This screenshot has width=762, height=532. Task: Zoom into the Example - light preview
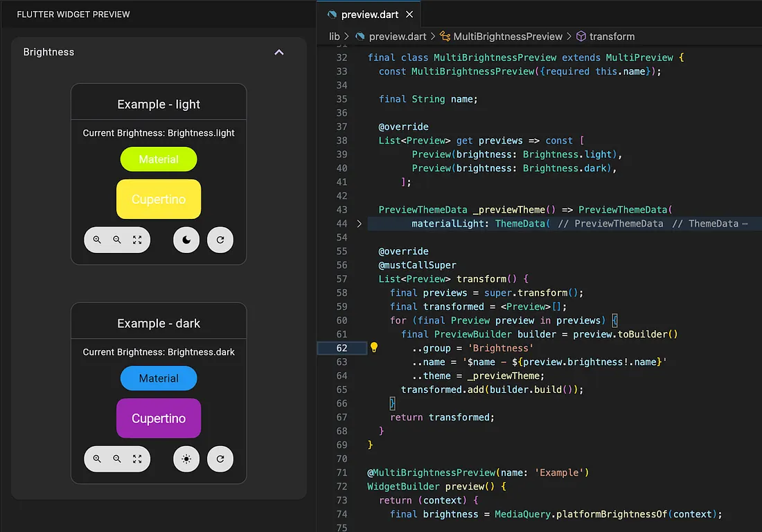tap(98, 240)
